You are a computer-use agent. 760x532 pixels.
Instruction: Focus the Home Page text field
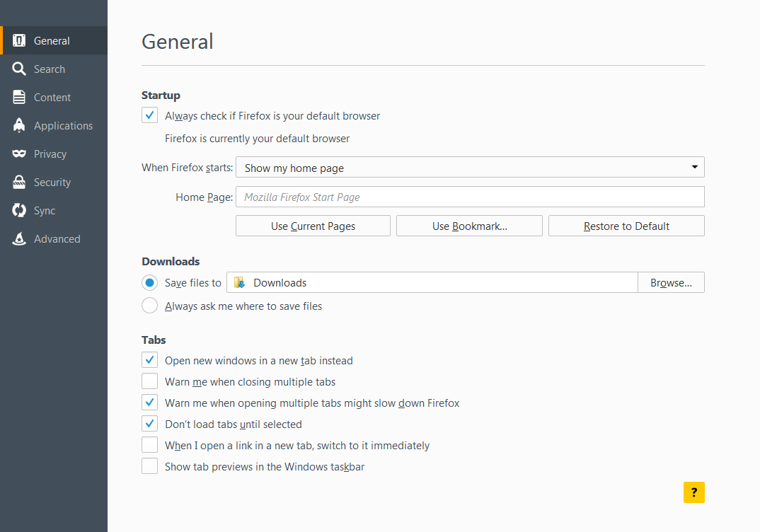pos(469,197)
